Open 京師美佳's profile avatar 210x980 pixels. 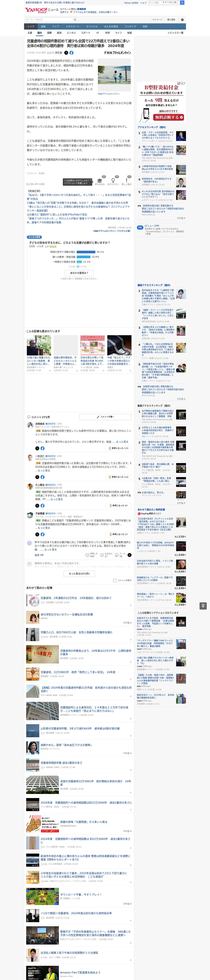tap(30, 425)
